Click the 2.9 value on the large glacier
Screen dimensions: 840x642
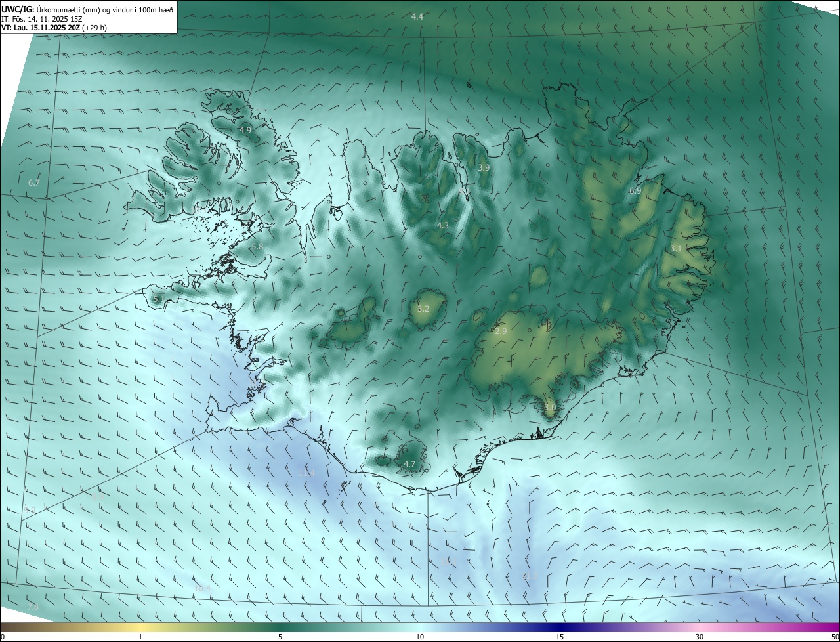click(501, 332)
